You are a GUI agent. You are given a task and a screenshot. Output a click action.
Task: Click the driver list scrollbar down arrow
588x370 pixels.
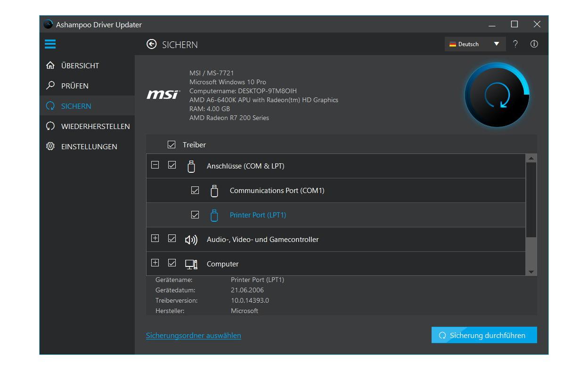point(531,272)
